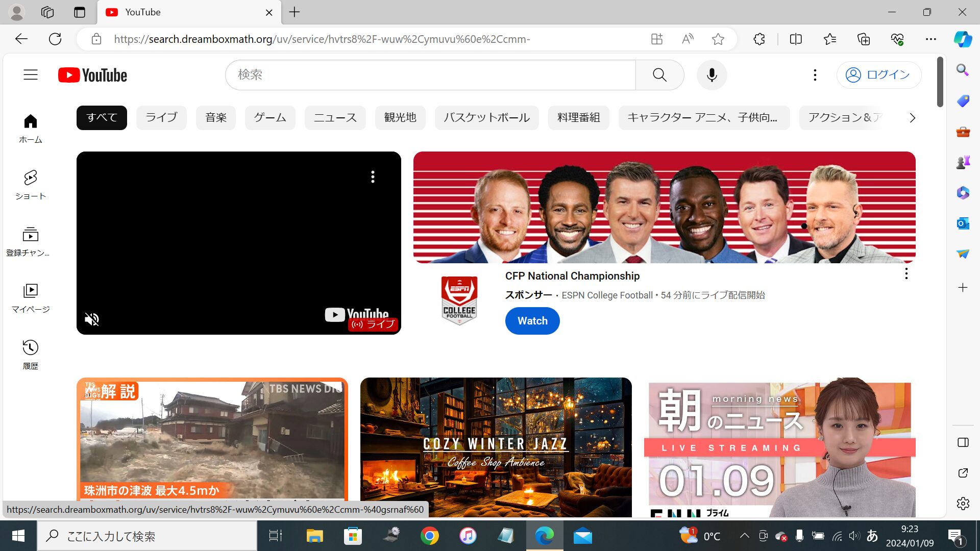Select the Shorts icon in the sidebar
The width and height of the screenshot is (980, 551).
tap(30, 178)
